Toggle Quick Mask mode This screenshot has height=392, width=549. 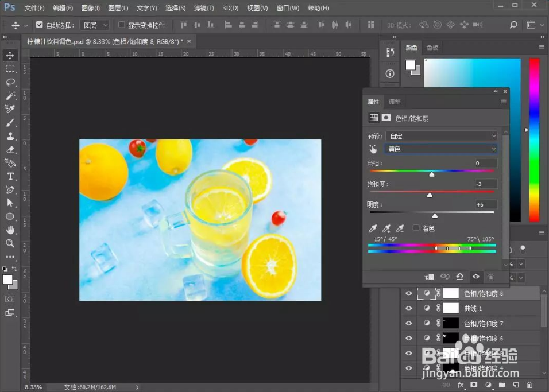pyautogui.click(x=10, y=299)
